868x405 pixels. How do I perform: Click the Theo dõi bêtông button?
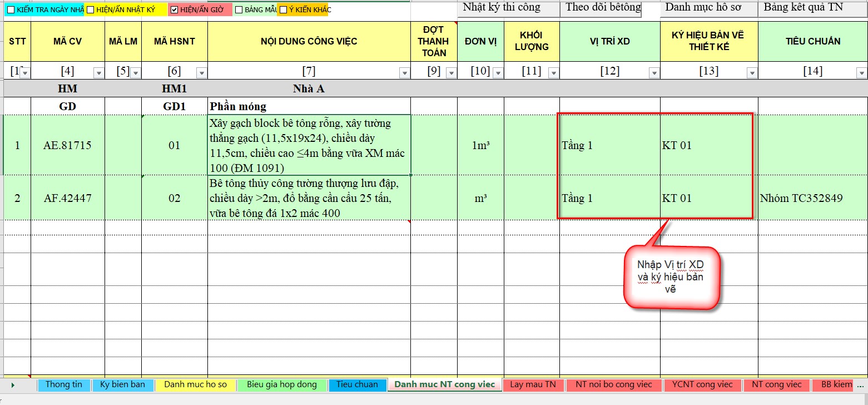tap(603, 8)
